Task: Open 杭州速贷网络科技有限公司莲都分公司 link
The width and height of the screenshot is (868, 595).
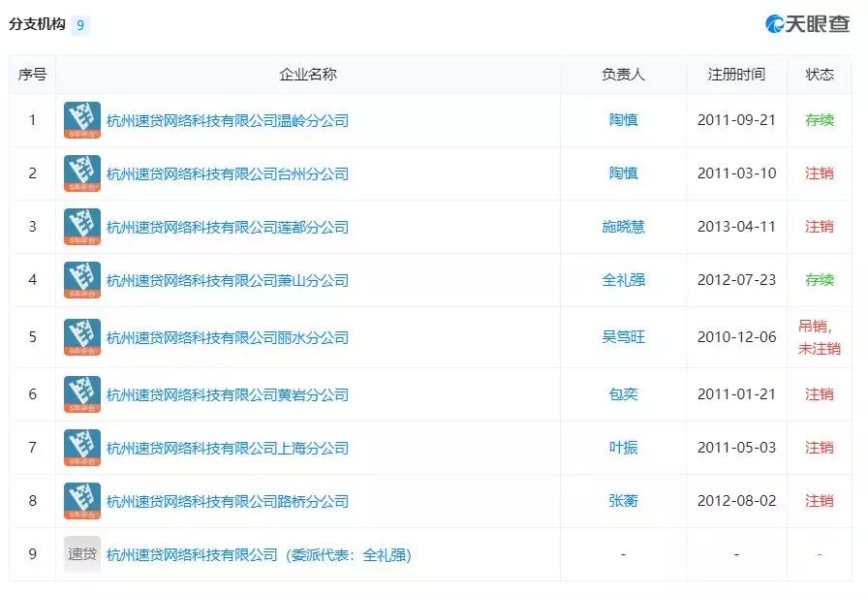Action: (228, 227)
